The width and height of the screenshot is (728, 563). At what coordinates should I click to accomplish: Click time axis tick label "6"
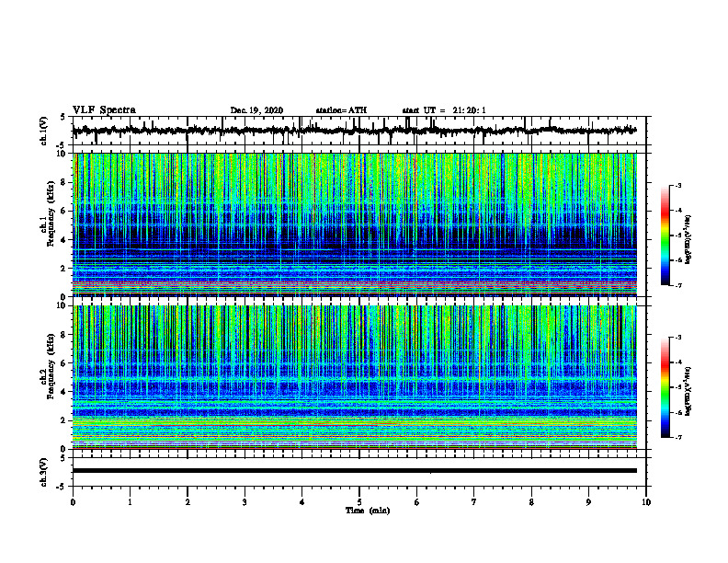pos(417,502)
